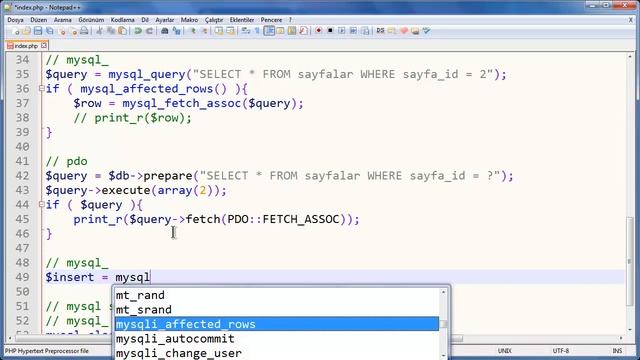Click the Print icon in the toolbar

[84, 31]
